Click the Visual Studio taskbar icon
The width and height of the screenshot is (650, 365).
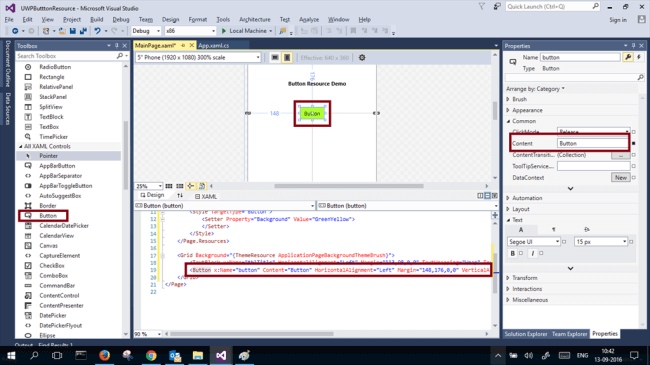(221, 355)
